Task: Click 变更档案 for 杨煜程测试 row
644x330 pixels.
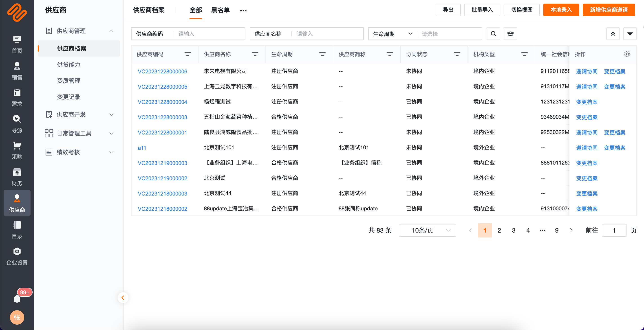Action: 587,102
